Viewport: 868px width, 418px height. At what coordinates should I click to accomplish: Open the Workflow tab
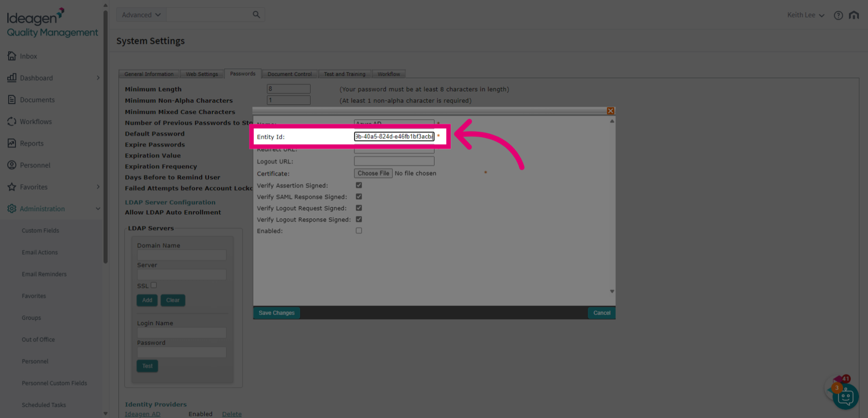(389, 74)
